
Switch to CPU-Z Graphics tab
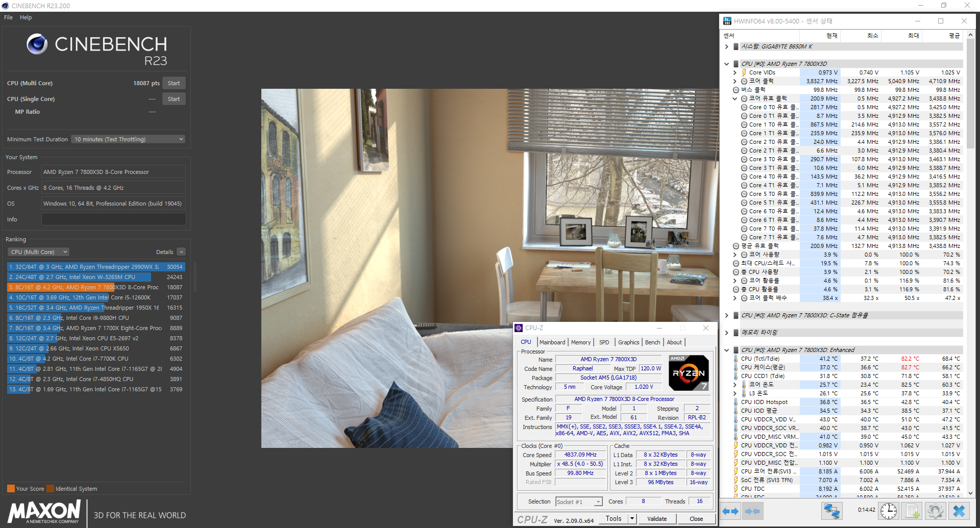coord(629,342)
